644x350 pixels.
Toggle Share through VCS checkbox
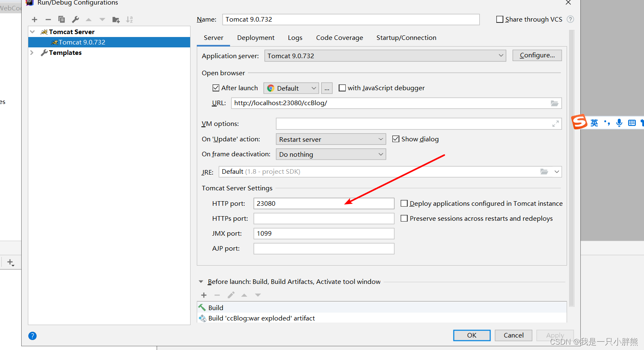pos(500,19)
